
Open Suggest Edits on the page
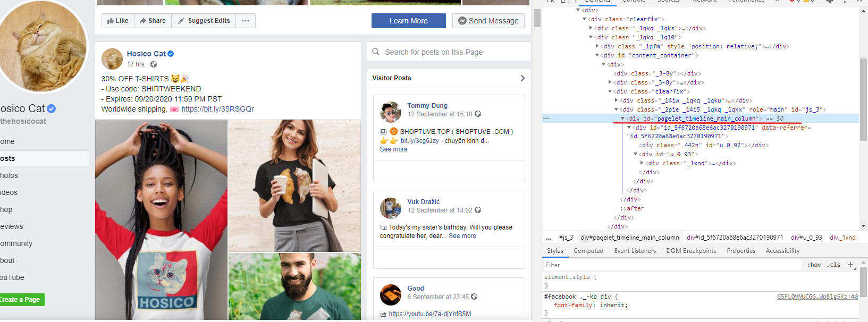[204, 21]
